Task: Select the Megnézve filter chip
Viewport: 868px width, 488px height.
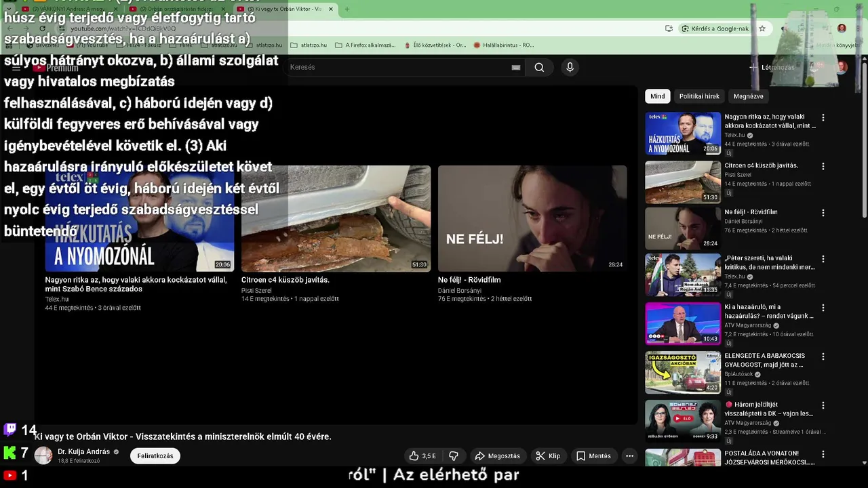Action: (748, 96)
